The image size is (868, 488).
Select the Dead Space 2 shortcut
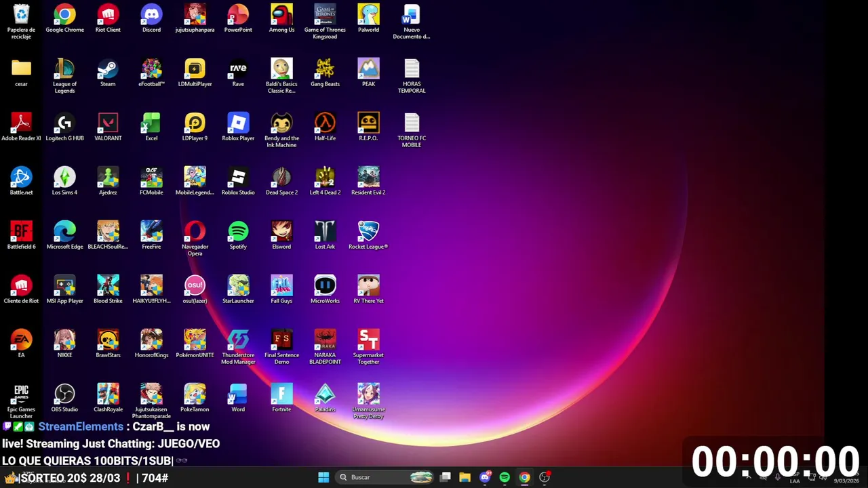[x=281, y=182]
